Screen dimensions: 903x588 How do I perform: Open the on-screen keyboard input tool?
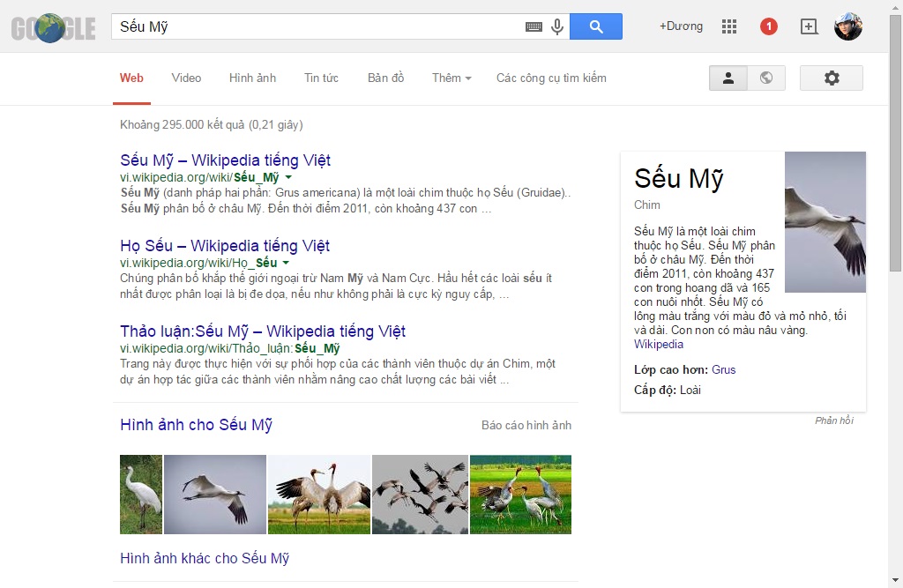tap(534, 27)
